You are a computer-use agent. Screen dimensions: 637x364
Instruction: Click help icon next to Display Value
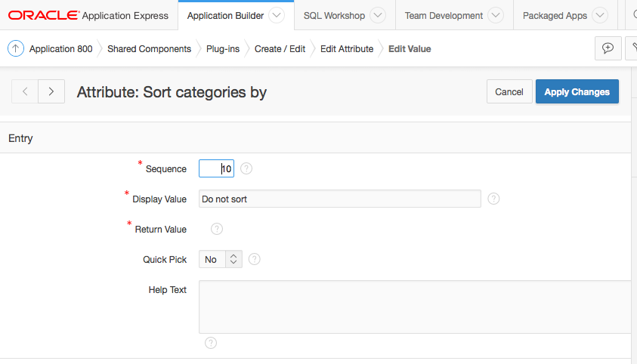[x=493, y=199]
